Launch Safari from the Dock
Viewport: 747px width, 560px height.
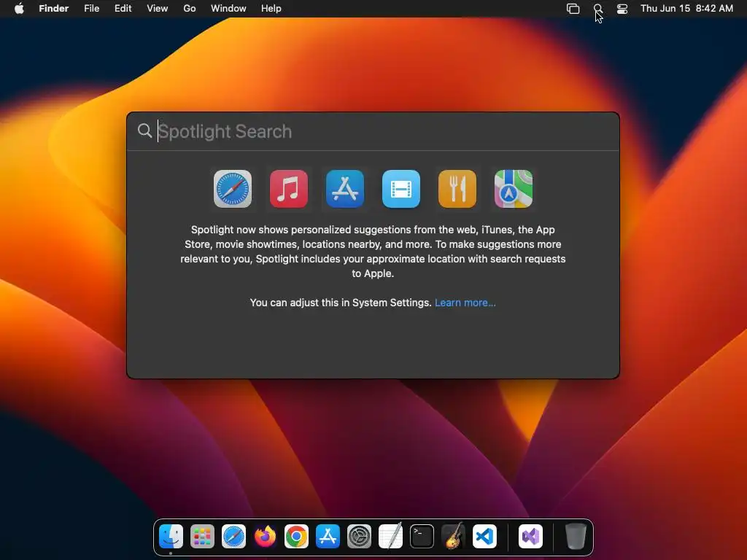point(233,536)
